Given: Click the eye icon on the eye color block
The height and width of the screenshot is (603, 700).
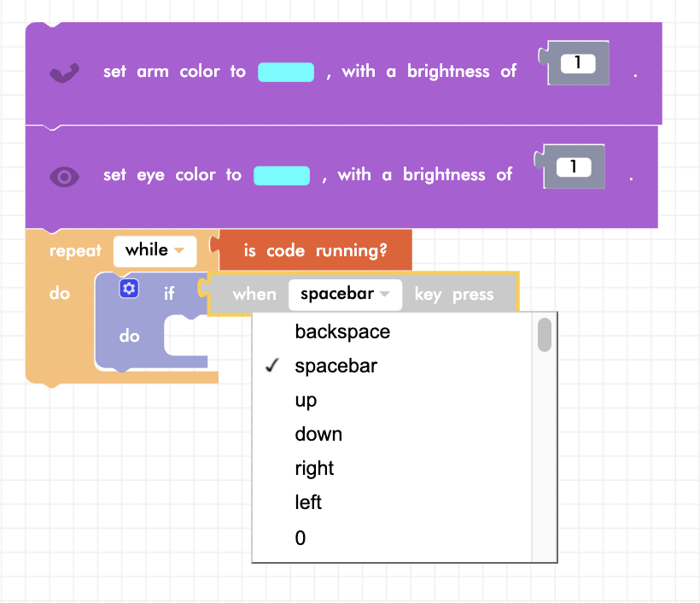Looking at the screenshot, I should tap(65, 177).
